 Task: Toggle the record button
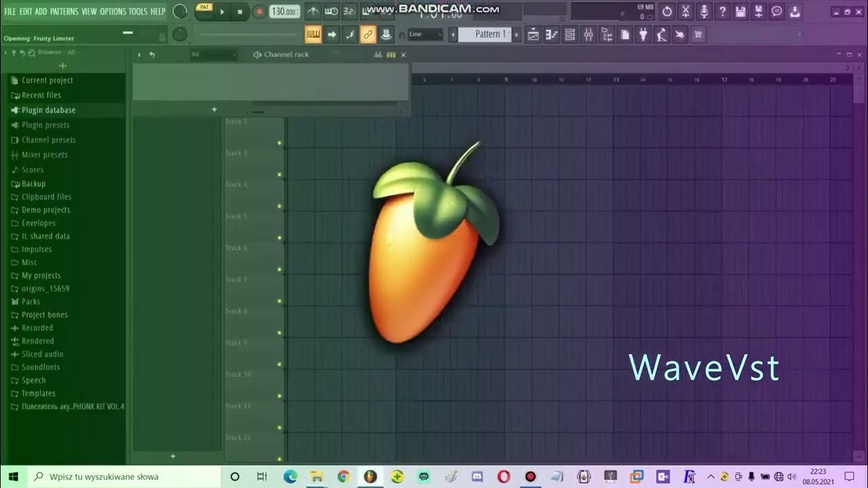tap(259, 12)
